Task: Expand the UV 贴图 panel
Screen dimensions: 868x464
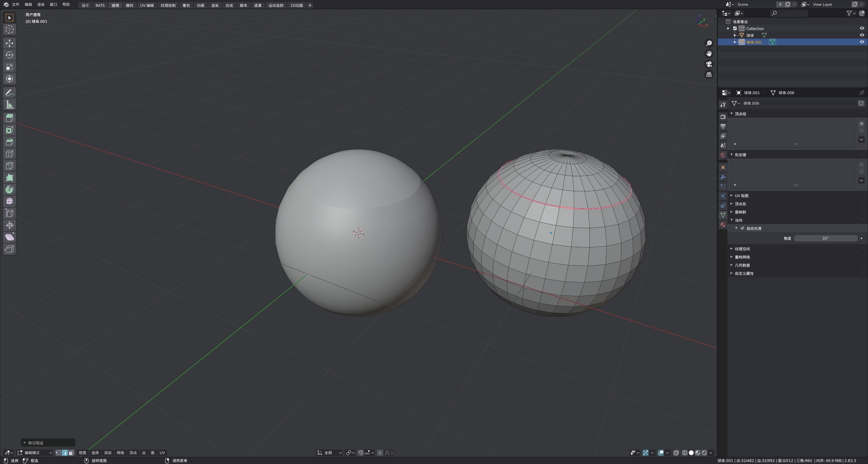Action: (741, 196)
